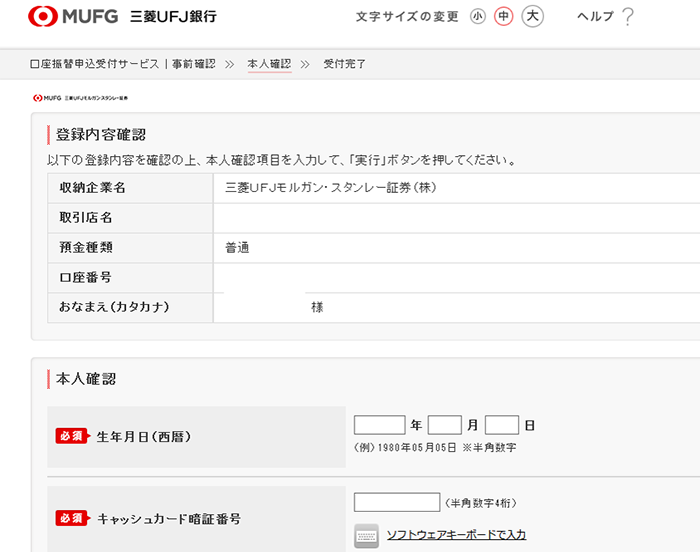The height and width of the screenshot is (552, 700).
Task: Select the 本人確認 breadcrumb step
Action: (269, 64)
